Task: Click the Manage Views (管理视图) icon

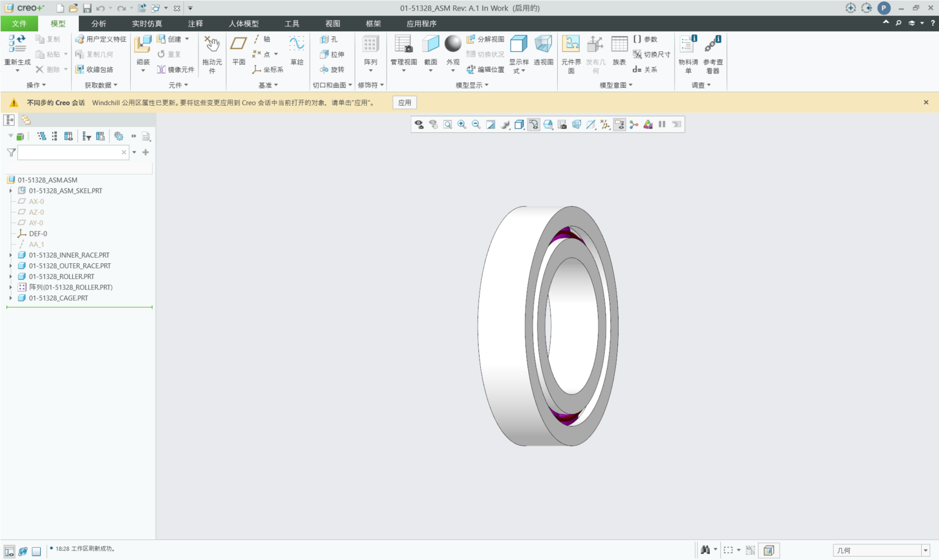Action: pos(403,45)
